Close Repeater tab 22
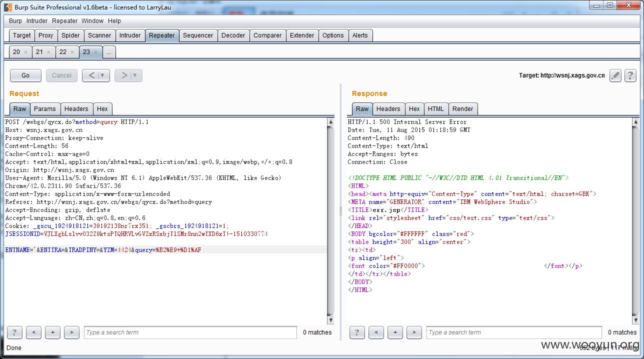 click(72, 52)
